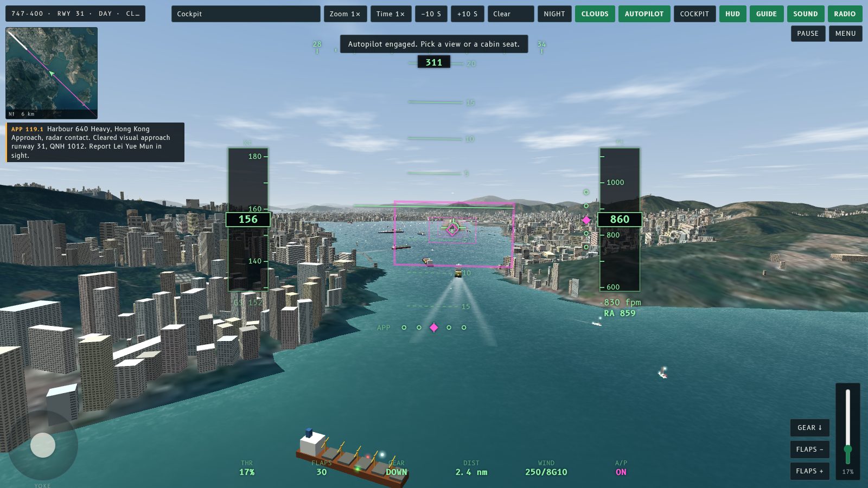
Task: Change the Time 1× speed setting
Action: pos(391,14)
